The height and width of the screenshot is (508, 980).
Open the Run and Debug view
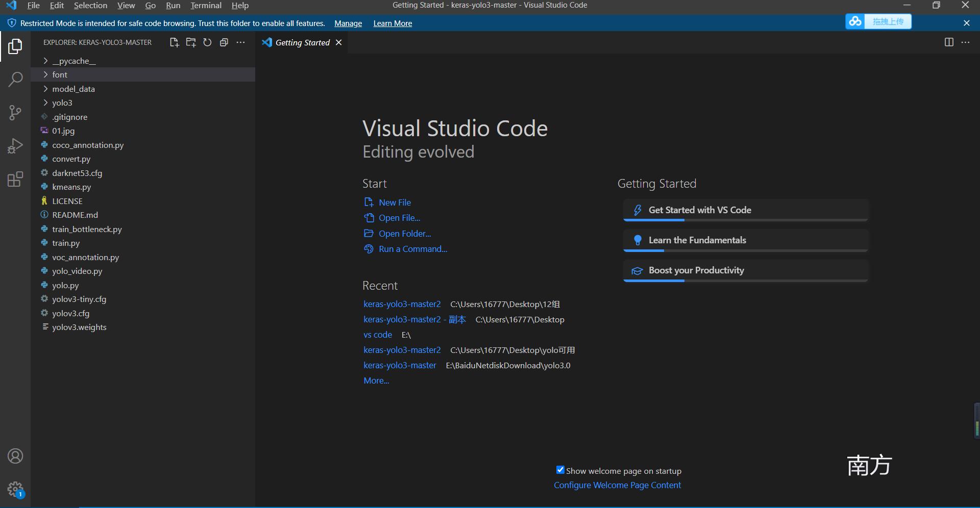[x=15, y=146]
